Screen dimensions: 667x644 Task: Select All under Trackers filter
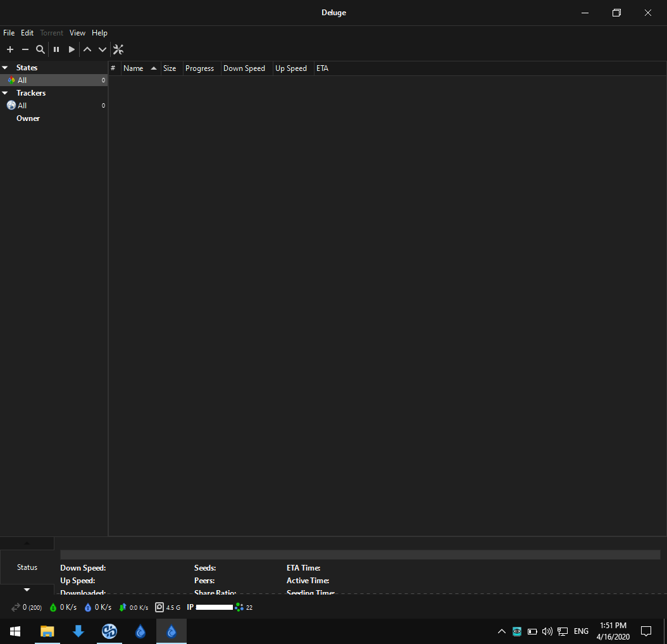tap(54, 106)
